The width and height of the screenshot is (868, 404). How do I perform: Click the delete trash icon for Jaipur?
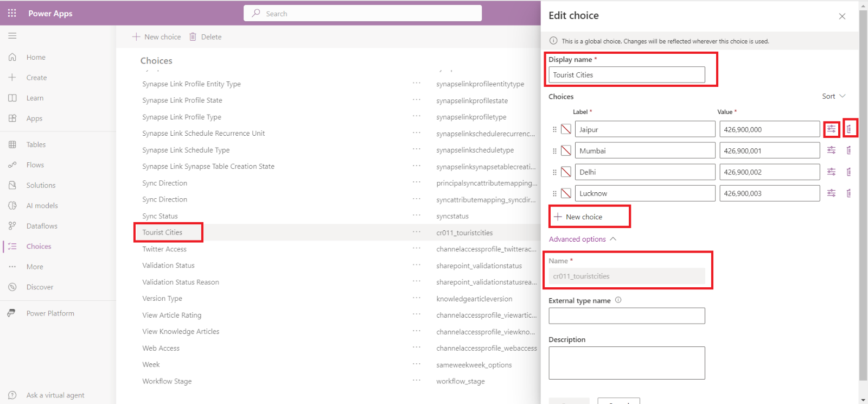tap(849, 129)
